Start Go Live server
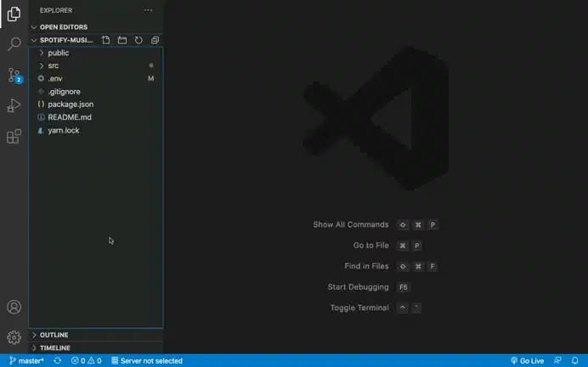Image resolution: width=588 pixels, height=367 pixels. (528, 360)
